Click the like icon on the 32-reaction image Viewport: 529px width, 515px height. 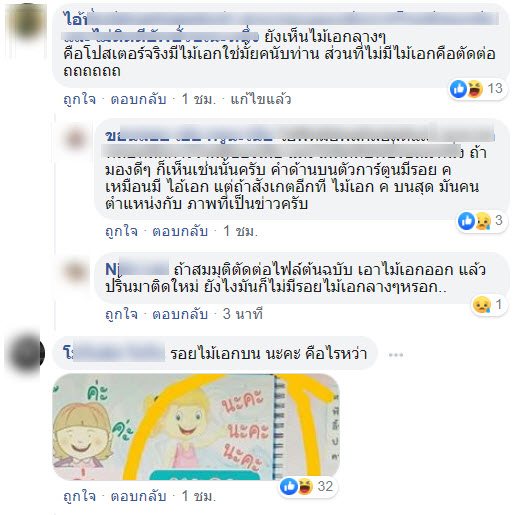(x=289, y=486)
